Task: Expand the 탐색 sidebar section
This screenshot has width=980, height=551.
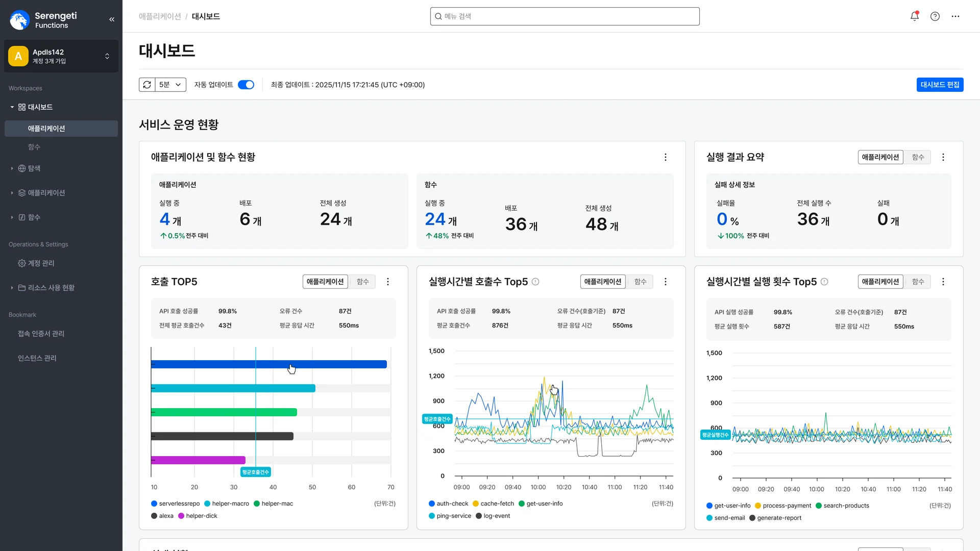Action: click(x=34, y=168)
